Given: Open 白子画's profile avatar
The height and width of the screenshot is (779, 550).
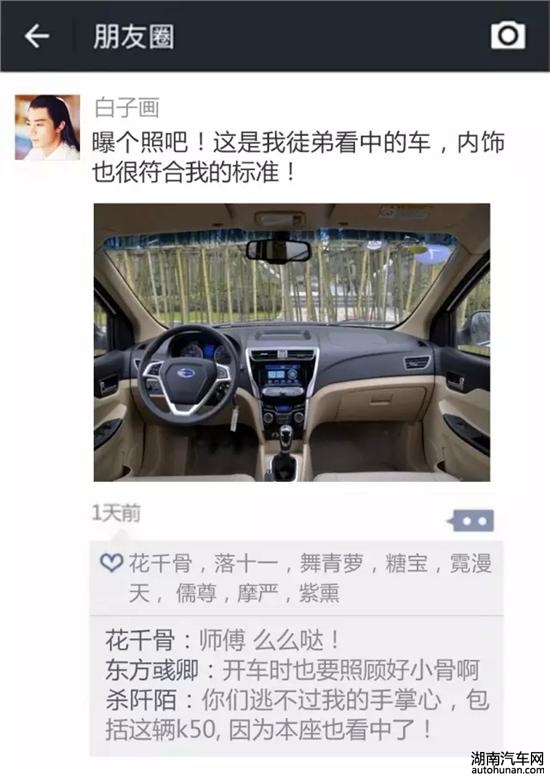Looking at the screenshot, I should 47,127.
